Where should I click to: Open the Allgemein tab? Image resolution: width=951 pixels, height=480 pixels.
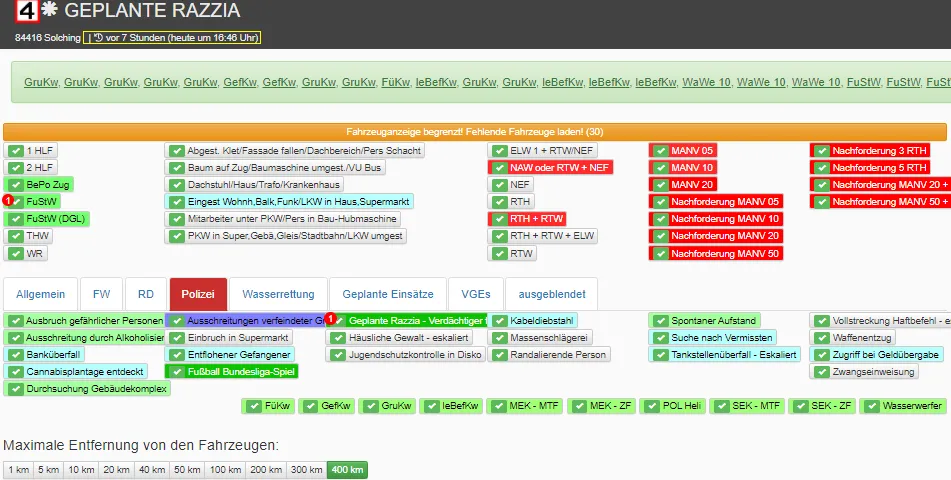[x=41, y=294]
